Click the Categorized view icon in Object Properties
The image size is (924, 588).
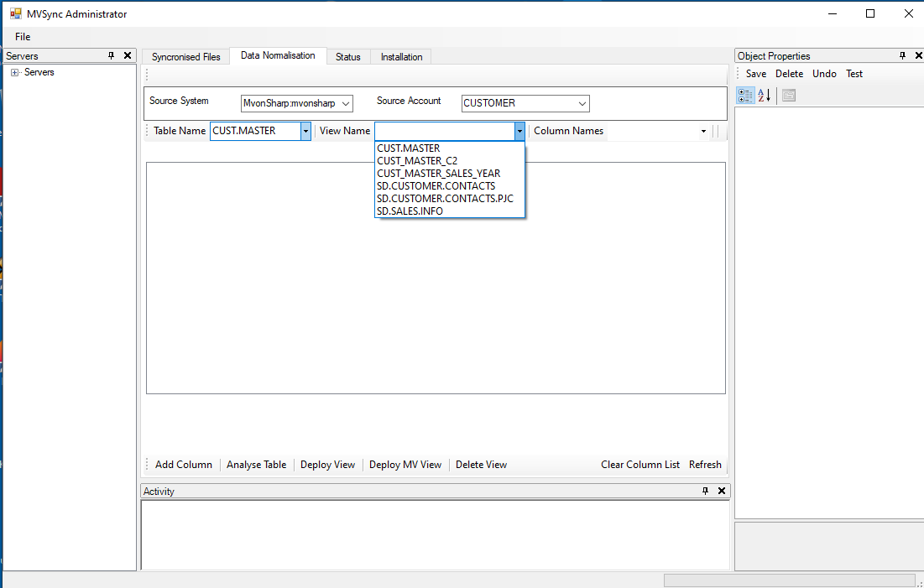(745, 96)
